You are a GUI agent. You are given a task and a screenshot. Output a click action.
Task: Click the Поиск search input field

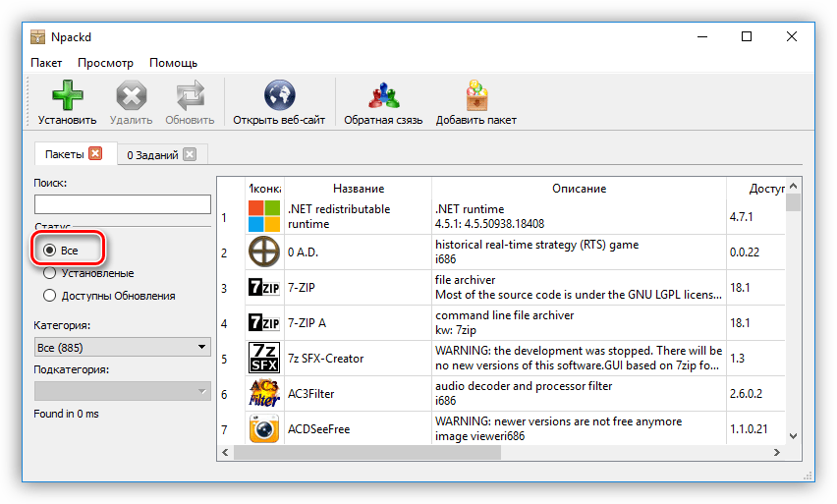click(123, 204)
